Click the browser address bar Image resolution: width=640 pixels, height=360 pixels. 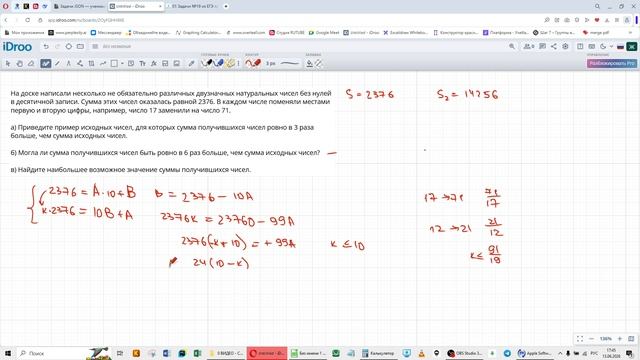pos(286,20)
